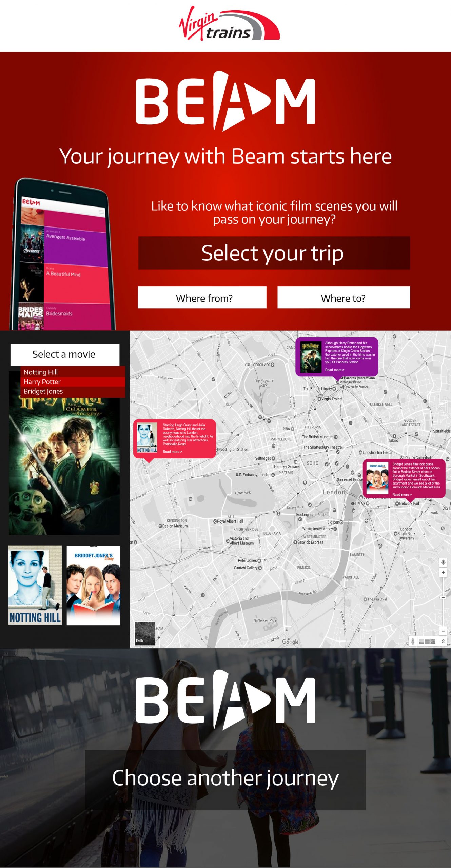This screenshot has width=451, height=868.
Task: Click the 'Hyde Park' label on map
Action: pos(243,492)
